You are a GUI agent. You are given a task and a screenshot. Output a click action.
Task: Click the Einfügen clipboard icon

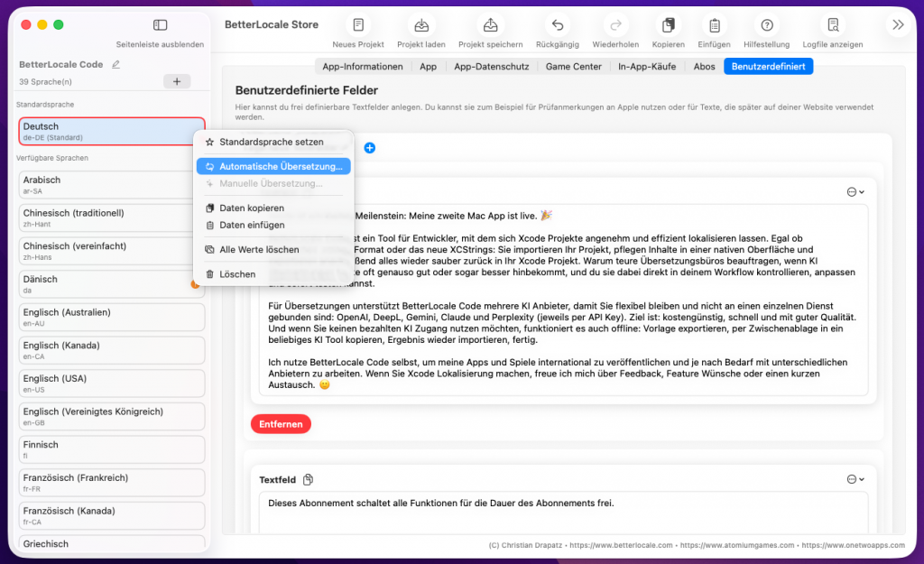pyautogui.click(x=714, y=26)
